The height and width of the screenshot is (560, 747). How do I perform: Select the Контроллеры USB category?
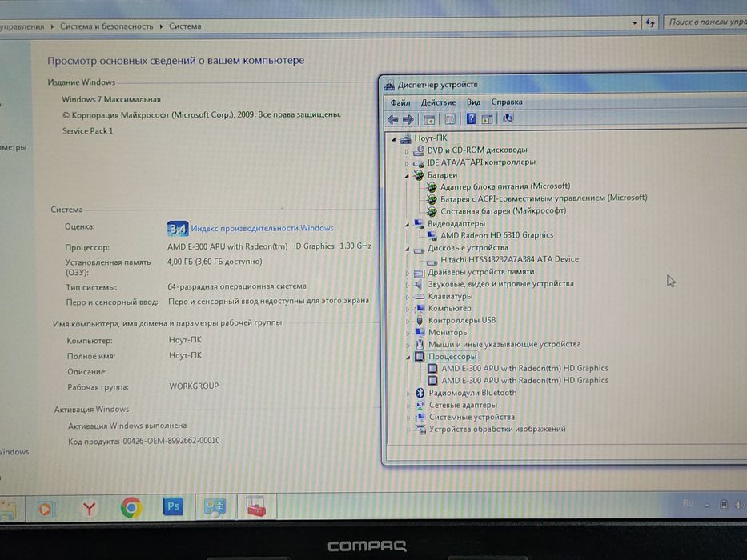tap(462, 320)
